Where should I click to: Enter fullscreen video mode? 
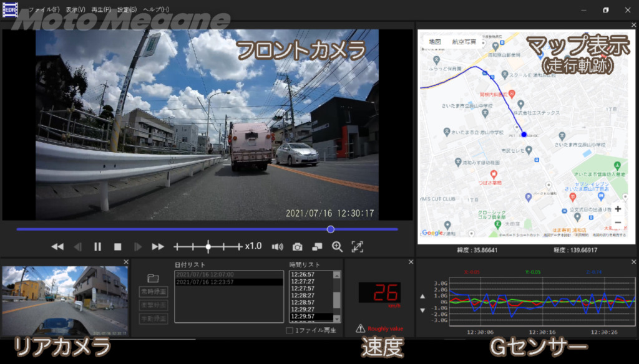tap(357, 247)
